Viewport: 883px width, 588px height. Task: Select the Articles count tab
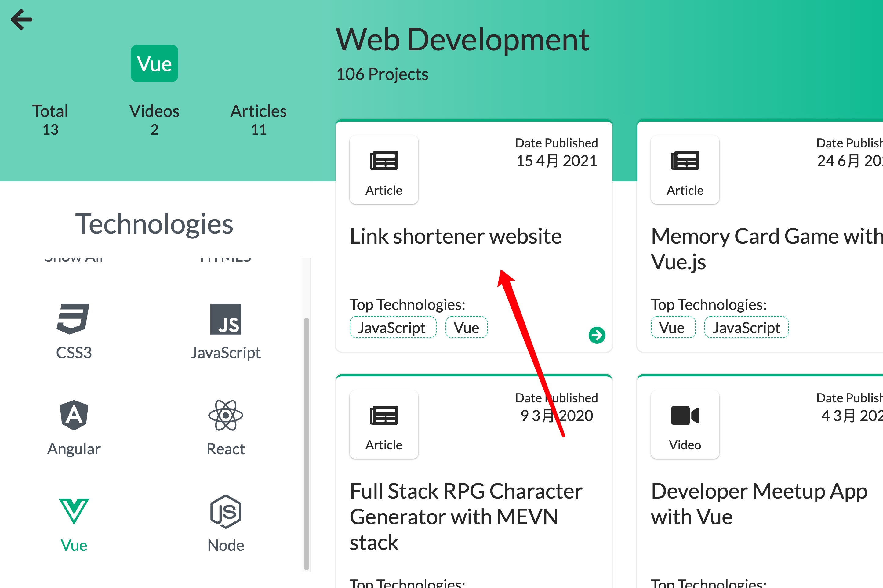[258, 119]
